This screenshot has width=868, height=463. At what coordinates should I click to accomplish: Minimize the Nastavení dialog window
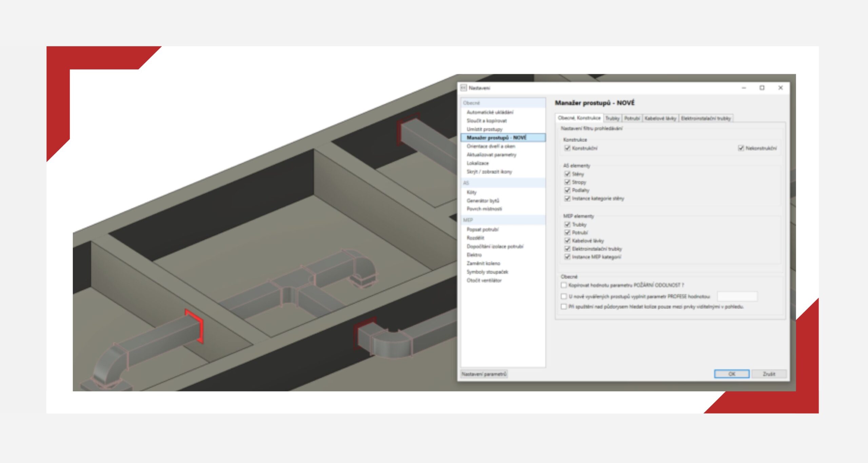tap(744, 88)
